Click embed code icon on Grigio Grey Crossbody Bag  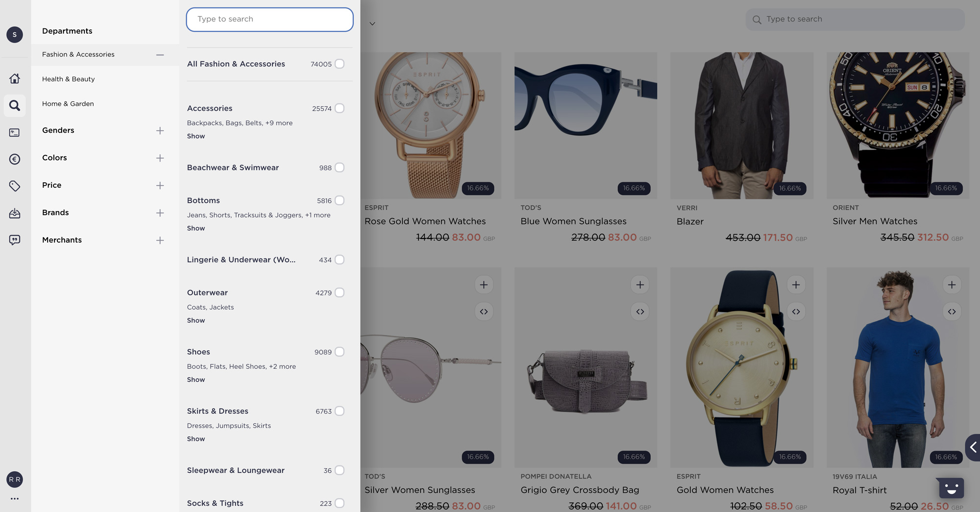[640, 312]
